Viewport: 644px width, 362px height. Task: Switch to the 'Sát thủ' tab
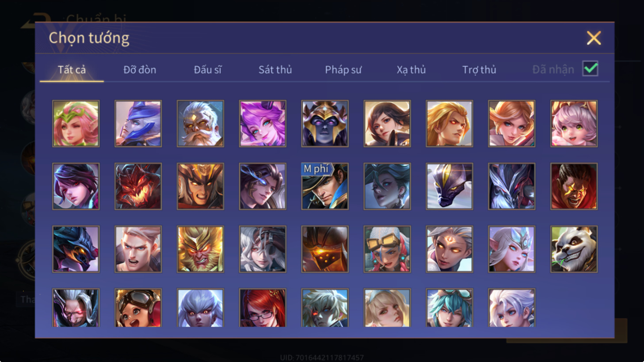275,69
